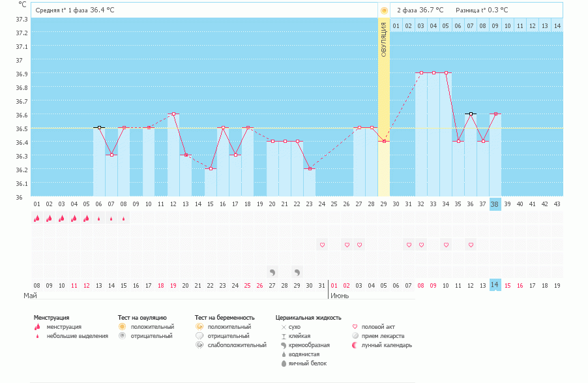The height and width of the screenshot is (383, 588).
Task: Select the highlighted cycle day 38 cell
Action: [x=495, y=204]
